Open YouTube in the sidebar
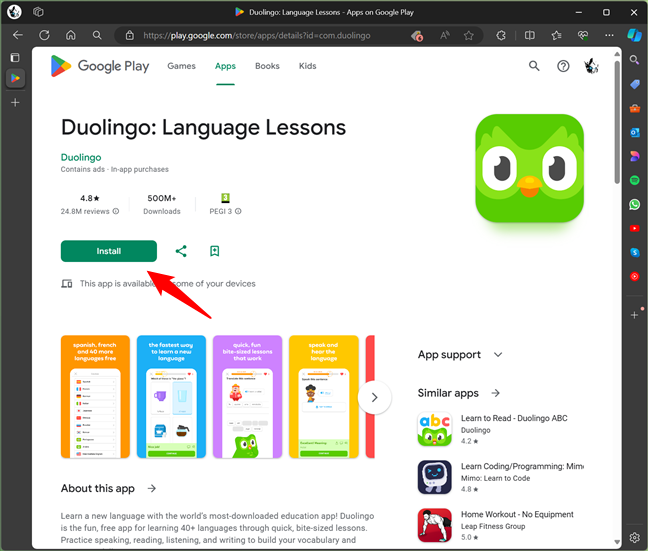 coord(634,228)
